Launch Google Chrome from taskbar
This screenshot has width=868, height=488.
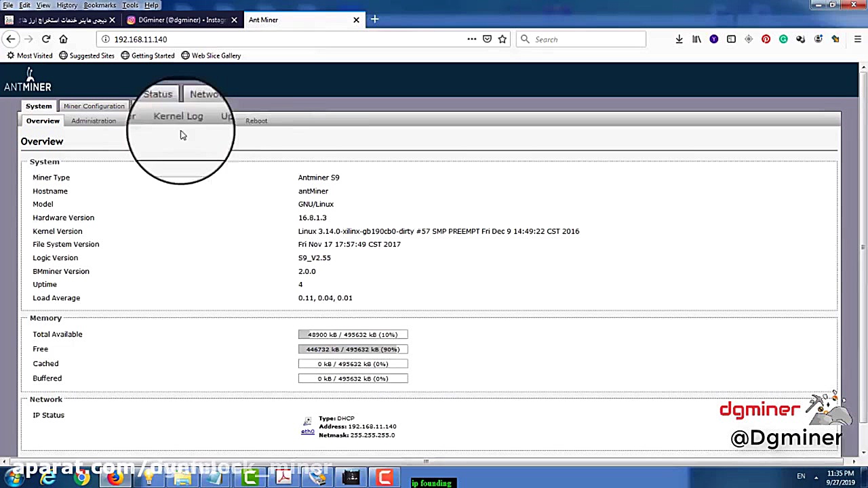(x=81, y=478)
